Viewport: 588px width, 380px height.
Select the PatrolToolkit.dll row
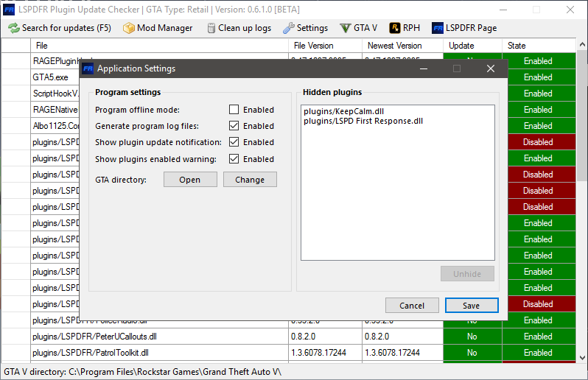click(x=91, y=353)
